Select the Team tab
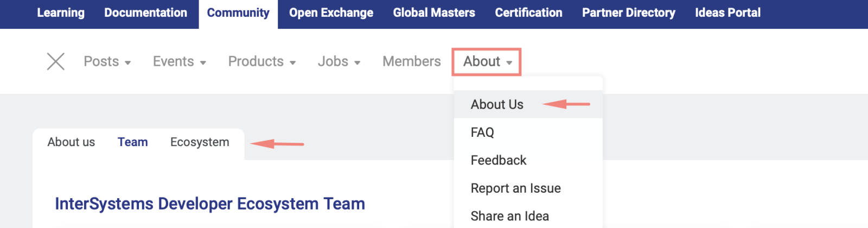This screenshot has width=868, height=228. tap(133, 142)
